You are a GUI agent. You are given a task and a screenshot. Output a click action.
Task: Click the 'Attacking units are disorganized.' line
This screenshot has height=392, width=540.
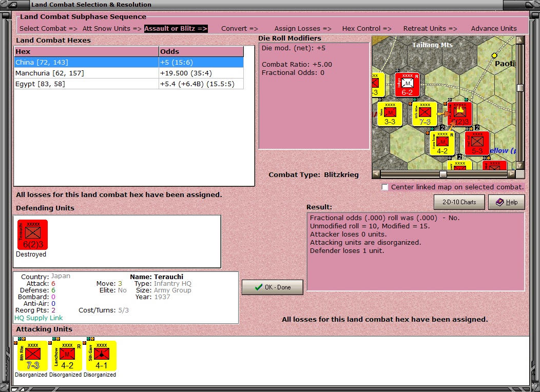coord(365,243)
